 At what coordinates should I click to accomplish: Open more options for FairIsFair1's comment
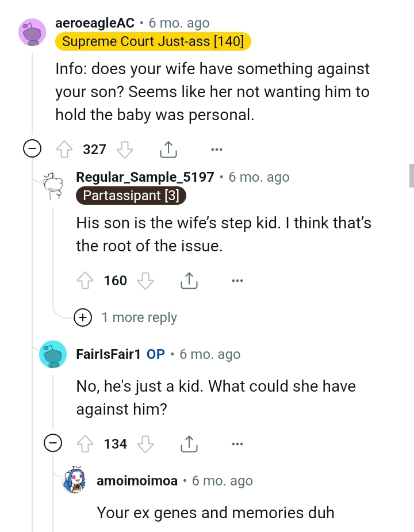coord(237,443)
